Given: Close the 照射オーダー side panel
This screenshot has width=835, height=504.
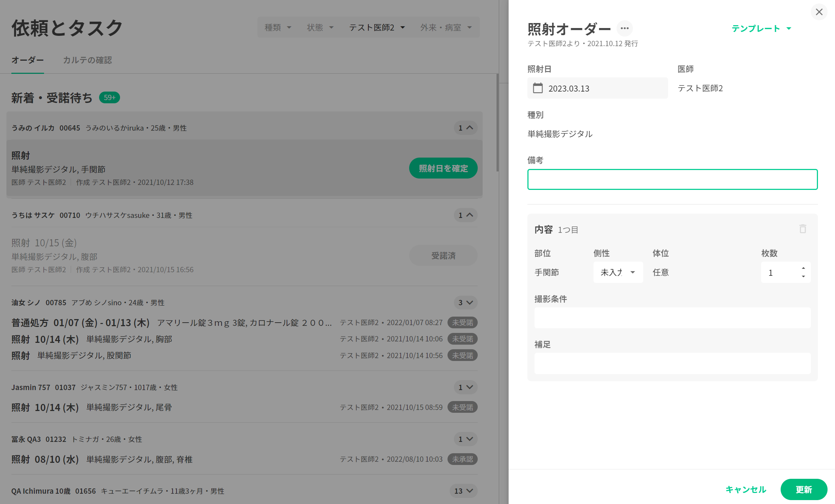Looking at the screenshot, I should tap(819, 12).
